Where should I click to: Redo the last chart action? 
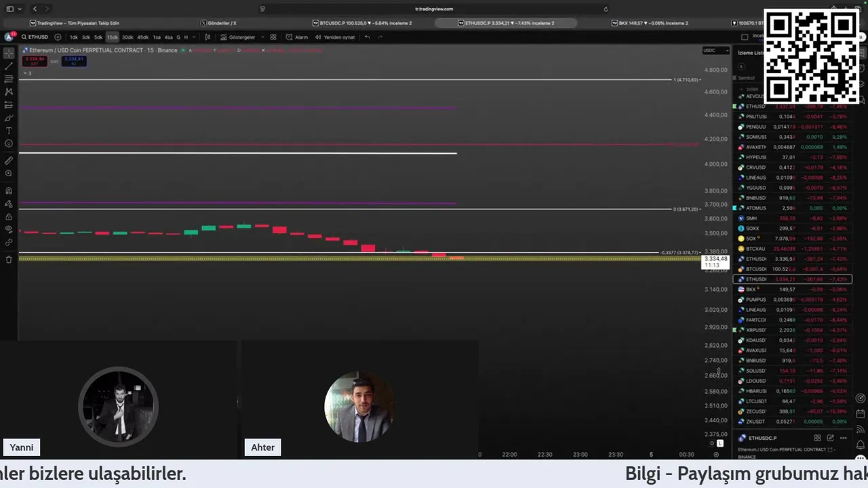coord(380,37)
